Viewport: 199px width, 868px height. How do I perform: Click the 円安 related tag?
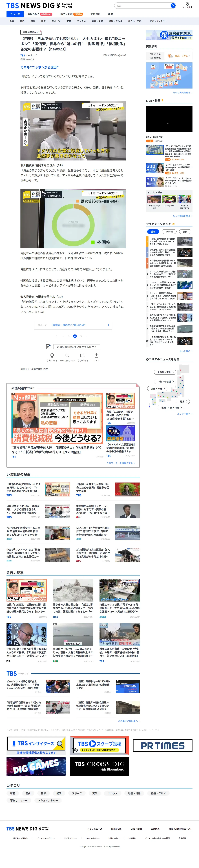[46, 369]
